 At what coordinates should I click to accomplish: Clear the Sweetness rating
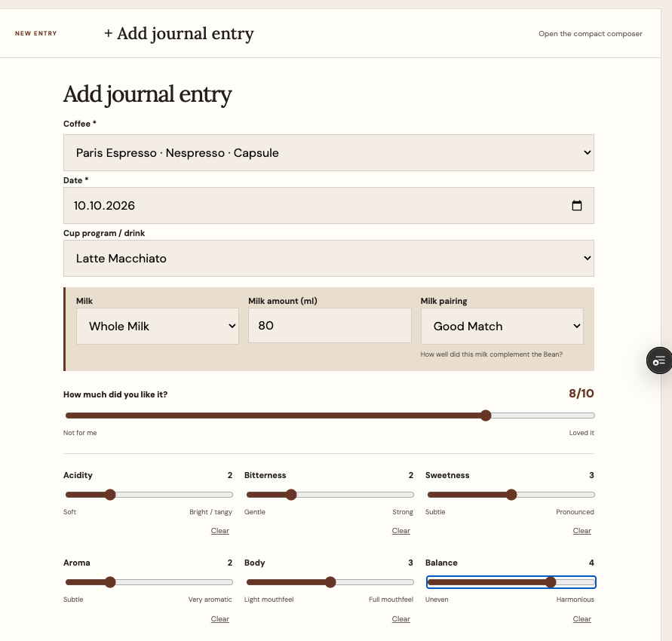click(582, 531)
